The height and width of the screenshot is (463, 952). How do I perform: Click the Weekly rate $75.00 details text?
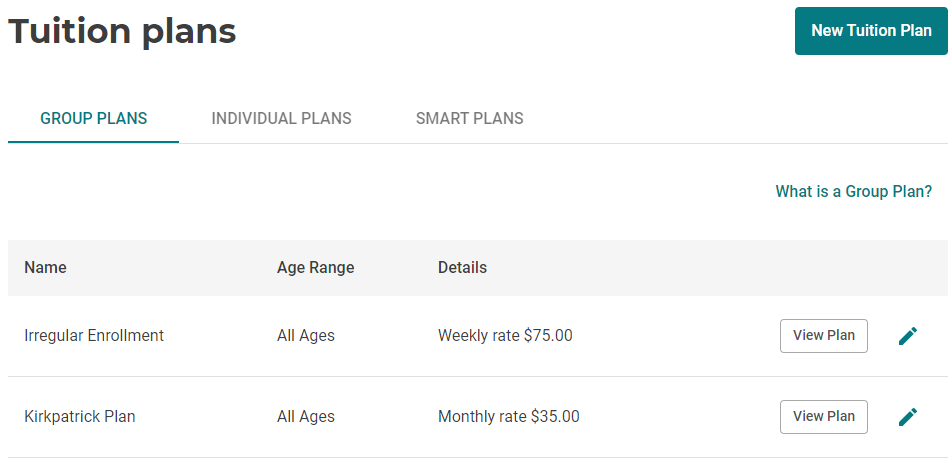pyautogui.click(x=505, y=336)
